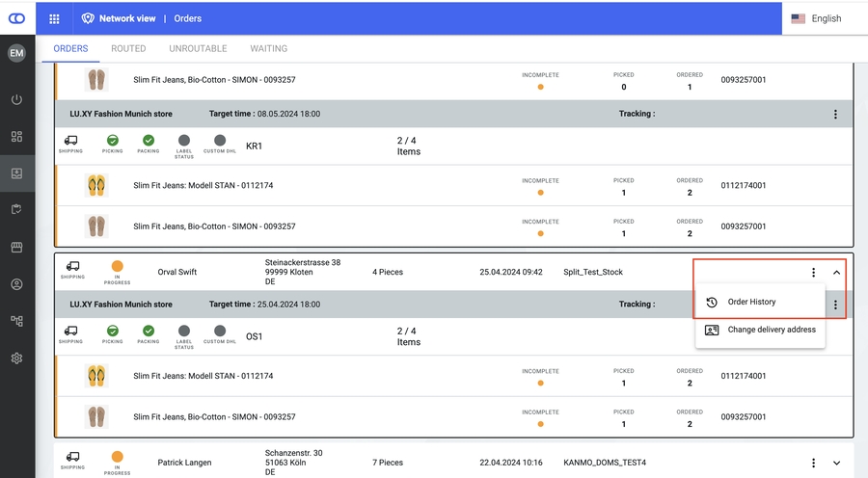Image resolution: width=868 pixels, height=478 pixels.
Task: Open settings gear in sidebar
Action: point(16,358)
